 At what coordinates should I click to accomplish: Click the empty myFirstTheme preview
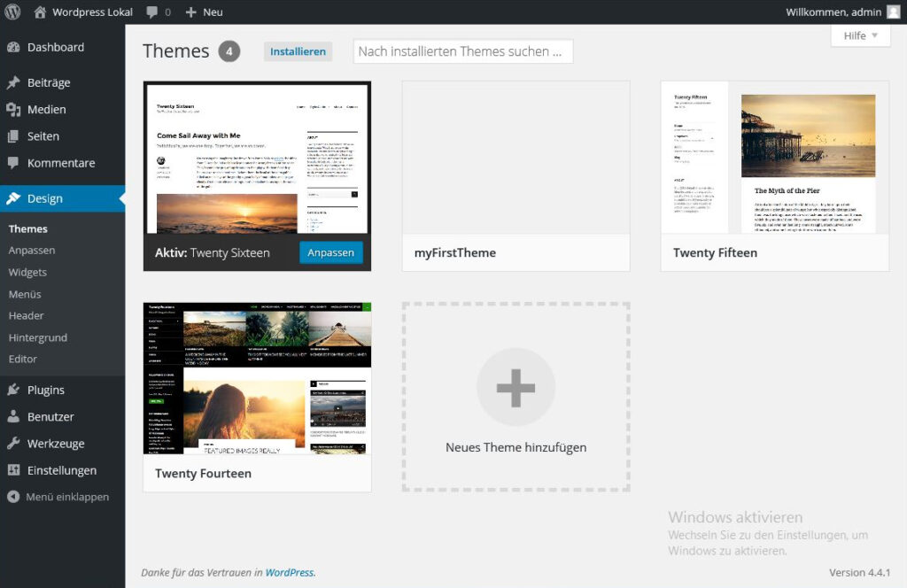[x=516, y=158]
